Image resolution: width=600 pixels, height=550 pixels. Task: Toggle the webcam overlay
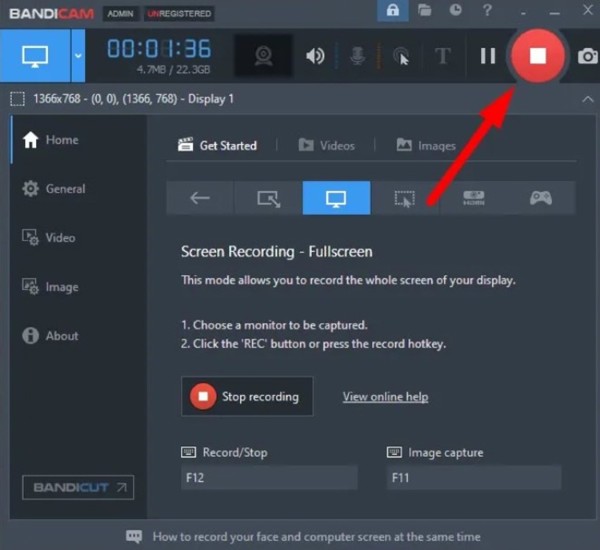tap(264, 56)
